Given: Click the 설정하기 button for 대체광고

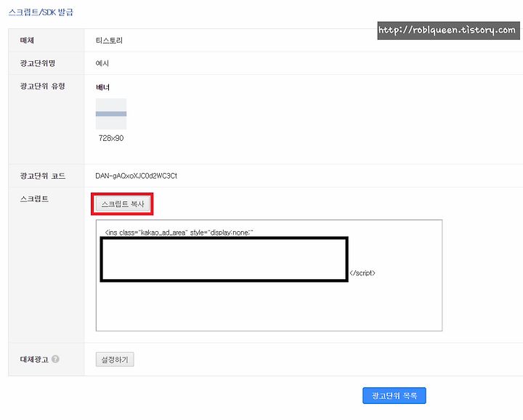Looking at the screenshot, I should (115, 360).
